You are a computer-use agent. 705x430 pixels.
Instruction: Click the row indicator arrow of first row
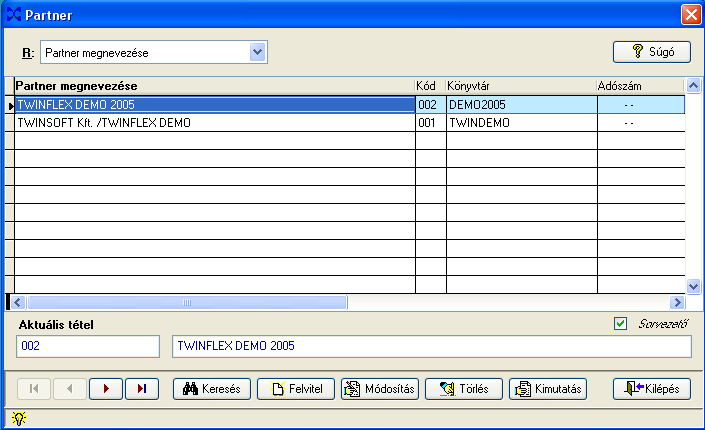tap(10, 105)
